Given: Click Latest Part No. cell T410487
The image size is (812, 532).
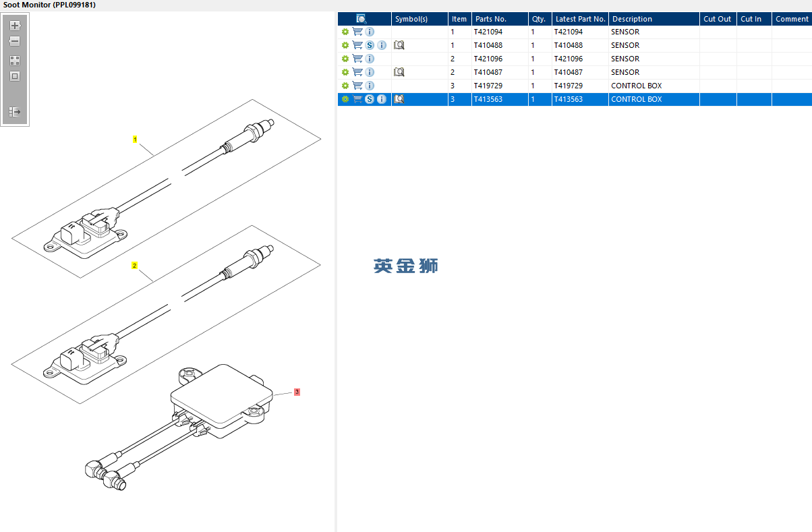Looking at the screenshot, I should click(x=580, y=72).
